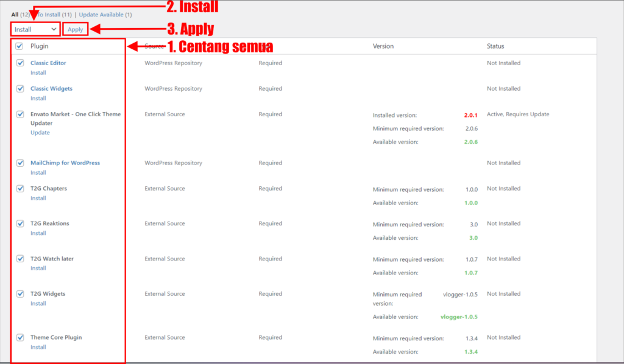Show the All plugins filter
This screenshot has width=624, height=364.
[16, 15]
